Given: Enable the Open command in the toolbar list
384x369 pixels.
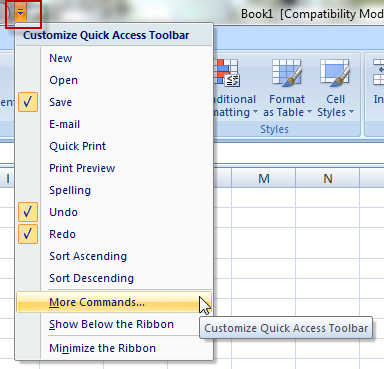Looking at the screenshot, I should click(x=114, y=80).
